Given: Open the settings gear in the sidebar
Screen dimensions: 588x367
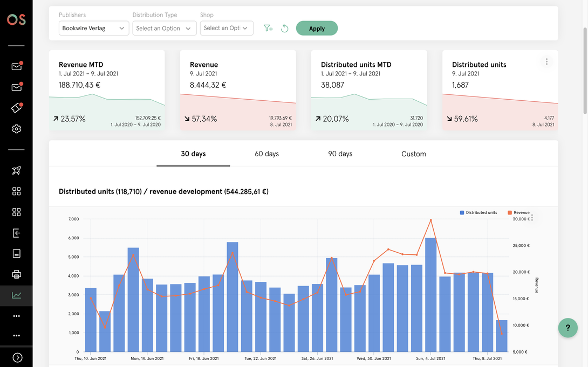Looking at the screenshot, I should click(17, 129).
